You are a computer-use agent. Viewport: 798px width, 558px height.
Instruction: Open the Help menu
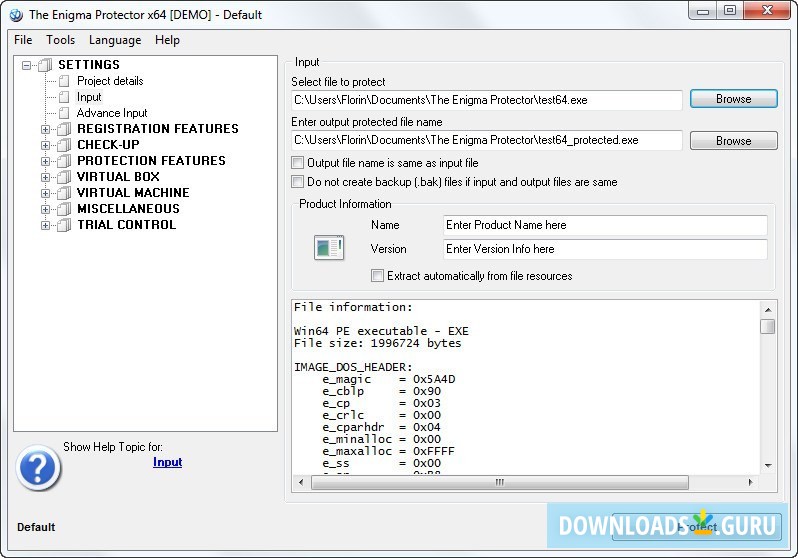(167, 40)
